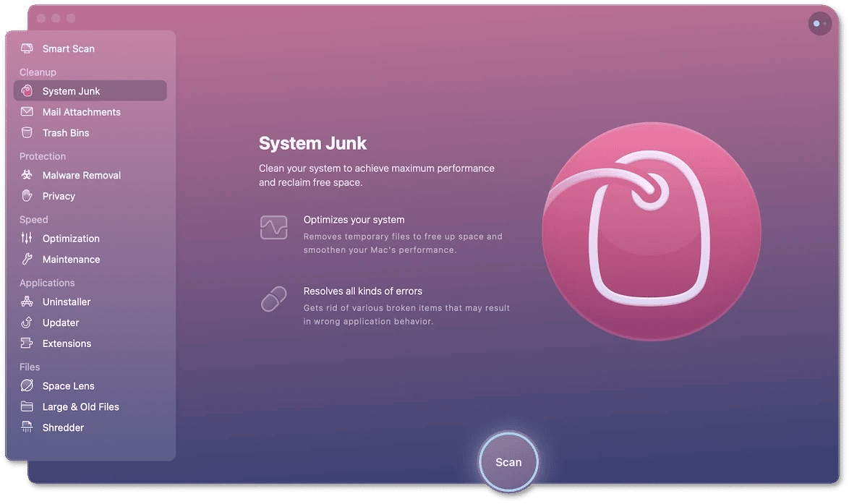The image size is (849, 504).
Task: Click the Optimization sliders icon
Action: pyautogui.click(x=27, y=238)
